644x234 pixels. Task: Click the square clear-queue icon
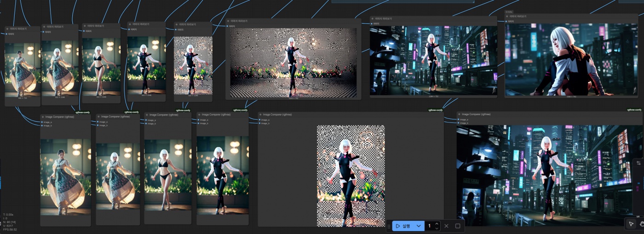click(458, 226)
